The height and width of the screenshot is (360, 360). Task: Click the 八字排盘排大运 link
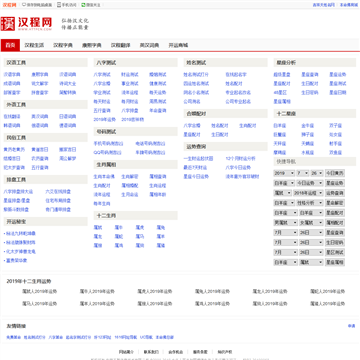[x=18, y=192]
